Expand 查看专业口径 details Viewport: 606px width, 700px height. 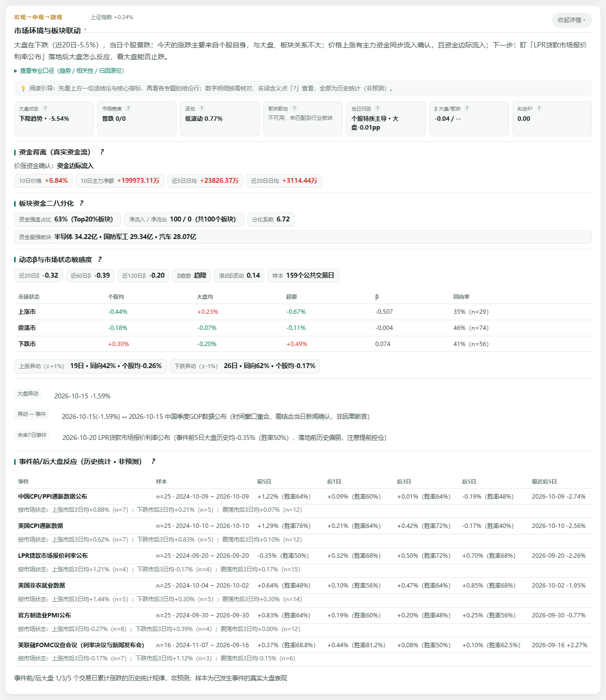[x=69, y=71]
